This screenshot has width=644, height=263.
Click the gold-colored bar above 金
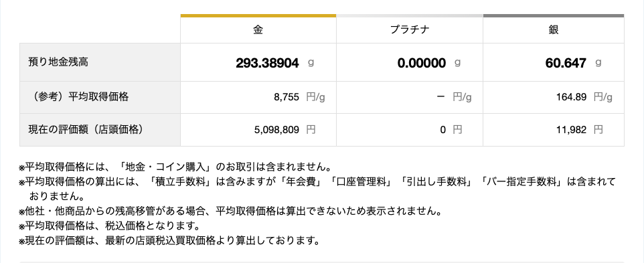[258, 15]
